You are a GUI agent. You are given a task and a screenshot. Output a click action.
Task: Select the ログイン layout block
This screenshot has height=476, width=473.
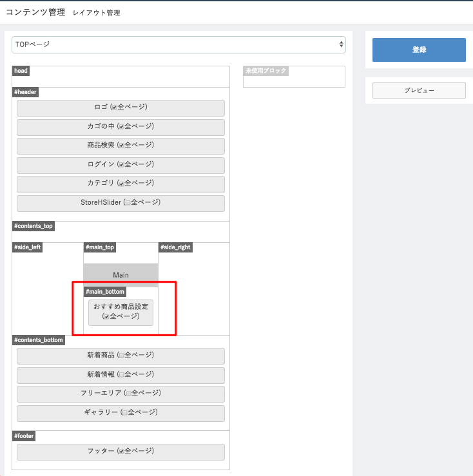pos(121,165)
